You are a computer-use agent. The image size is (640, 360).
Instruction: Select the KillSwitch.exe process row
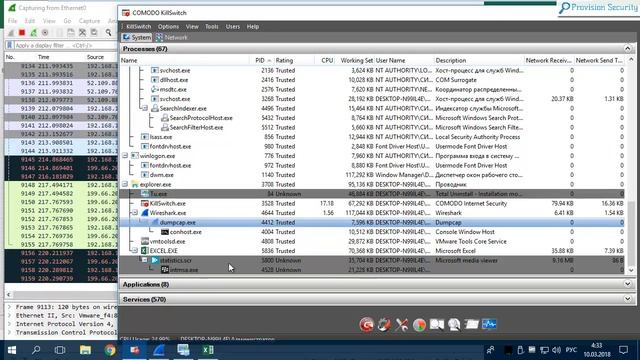(x=372, y=203)
